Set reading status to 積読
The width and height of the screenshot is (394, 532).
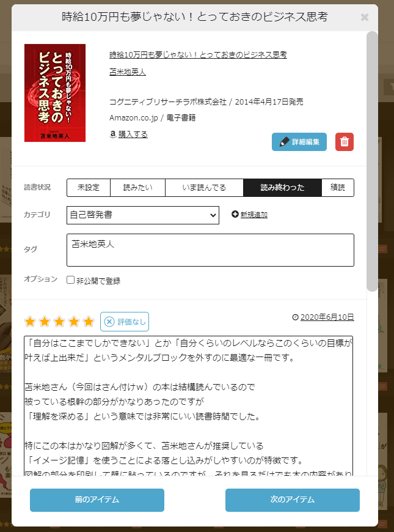[337, 188]
